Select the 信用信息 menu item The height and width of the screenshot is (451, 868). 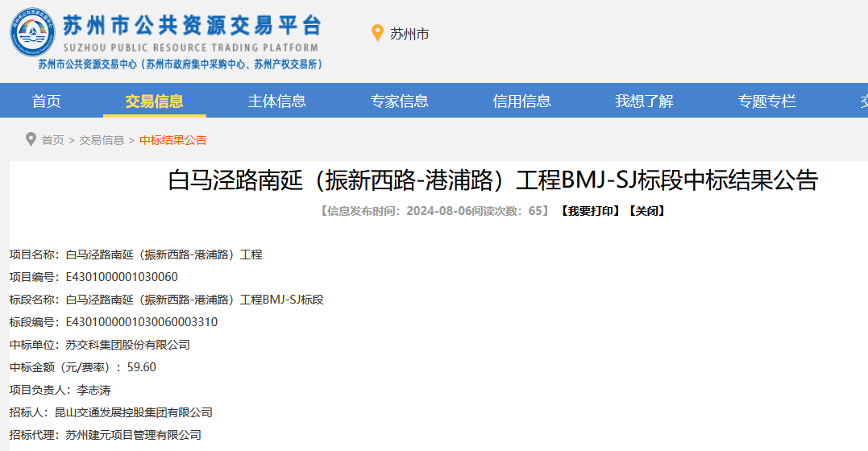coord(521,101)
